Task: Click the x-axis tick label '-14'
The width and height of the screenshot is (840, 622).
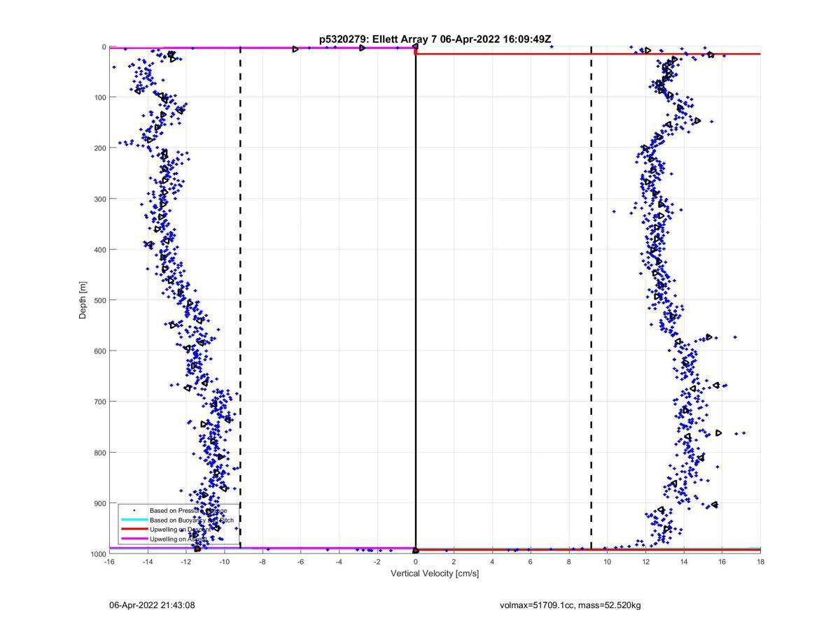Action: click(x=148, y=562)
